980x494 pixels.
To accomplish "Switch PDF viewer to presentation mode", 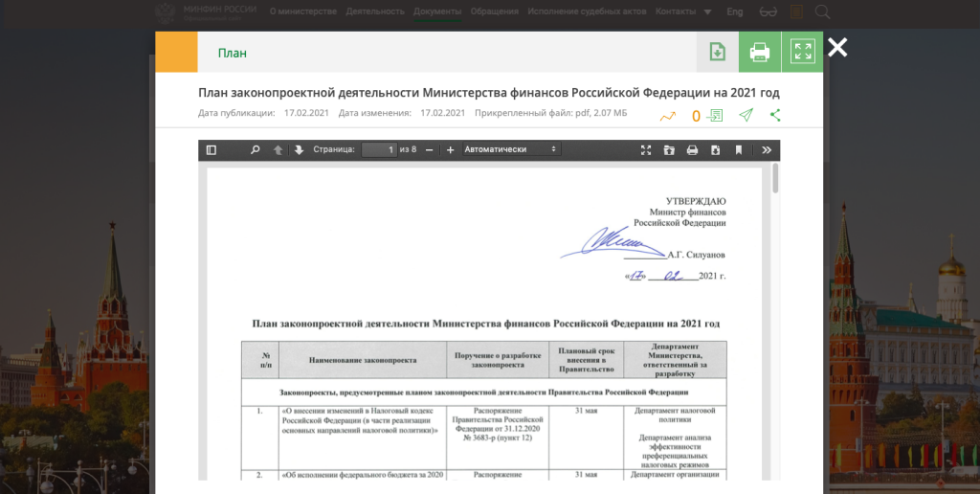I will pyautogui.click(x=646, y=150).
